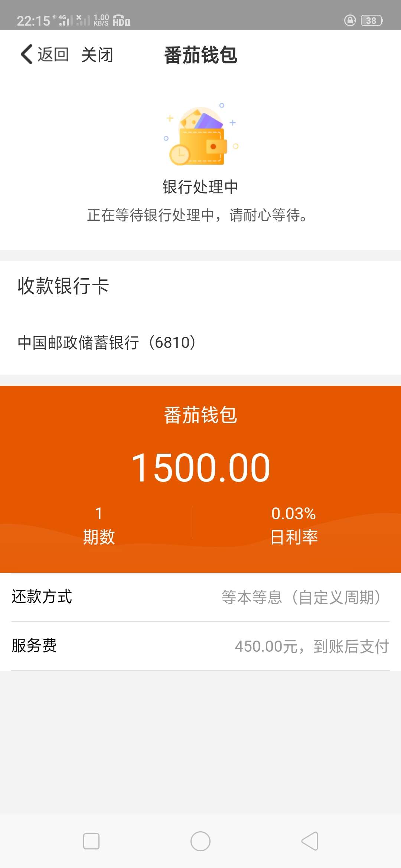Tap the 1500.00 loan amount

pos(200,468)
